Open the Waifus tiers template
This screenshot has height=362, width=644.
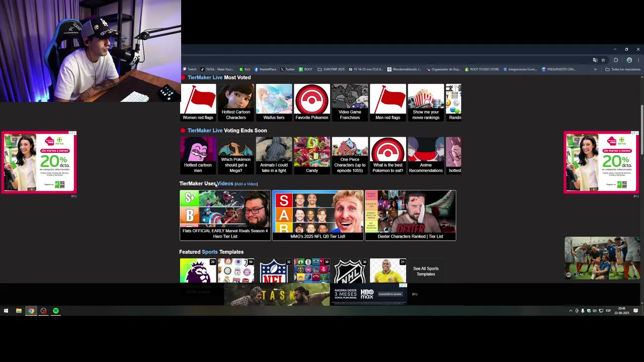tap(274, 103)
